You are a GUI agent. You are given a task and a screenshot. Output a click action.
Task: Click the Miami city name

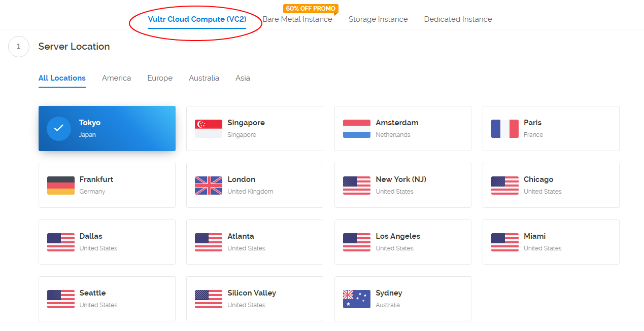coord(535,236)
